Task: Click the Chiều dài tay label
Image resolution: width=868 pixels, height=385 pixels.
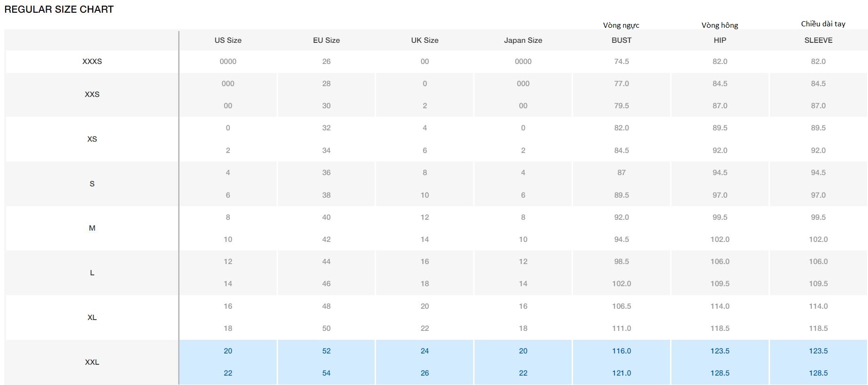Action: tap(823, 24)
